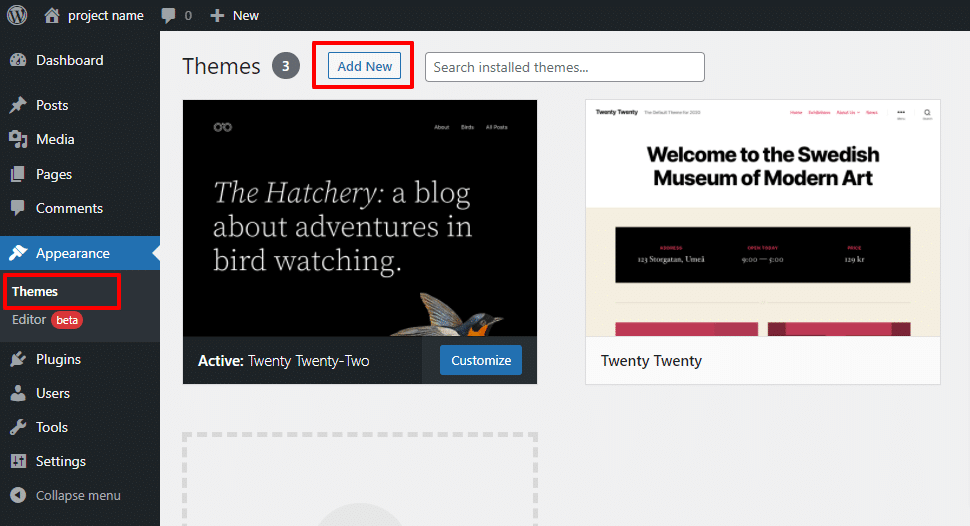Click the Media library icon
The height and width of the screenshot is (526, 970).
(19, 139)
